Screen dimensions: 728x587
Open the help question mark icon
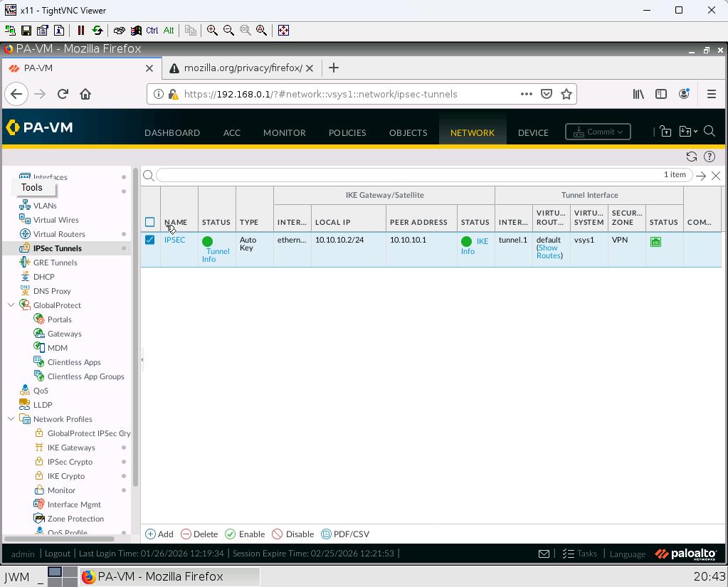709,157
